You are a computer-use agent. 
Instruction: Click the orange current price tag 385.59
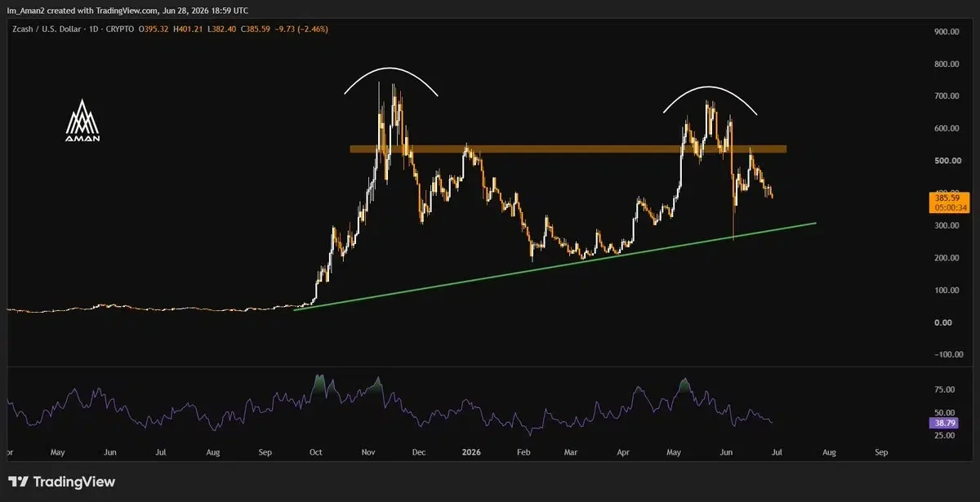pos(950,198)
